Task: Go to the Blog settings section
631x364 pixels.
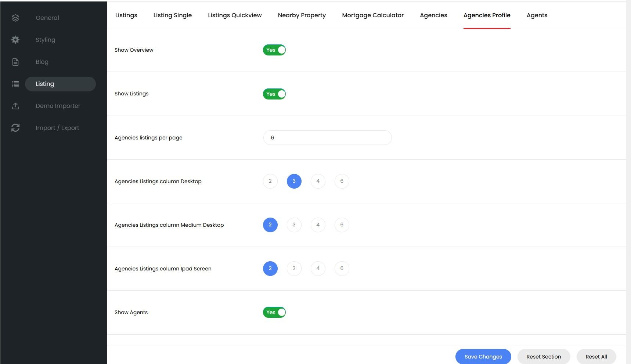Action: (x=42, y=62)
